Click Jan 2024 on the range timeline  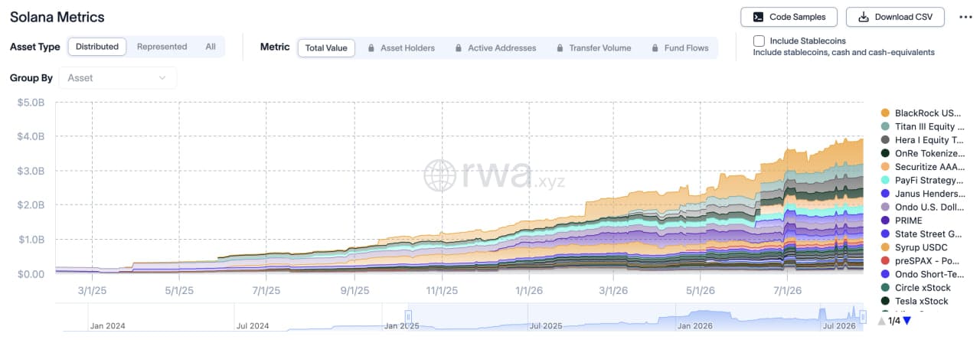(x=108, y=325)
